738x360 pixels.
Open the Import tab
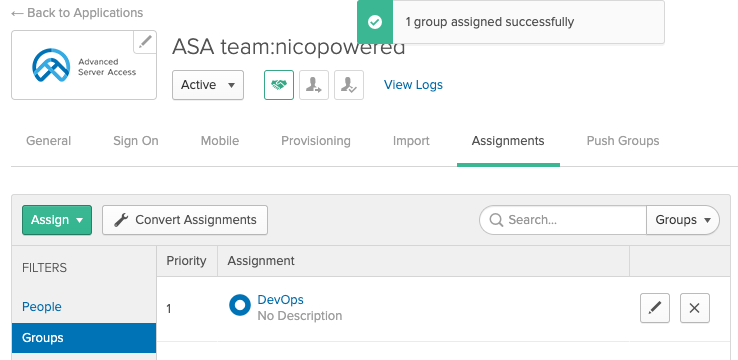coord(411,141)
